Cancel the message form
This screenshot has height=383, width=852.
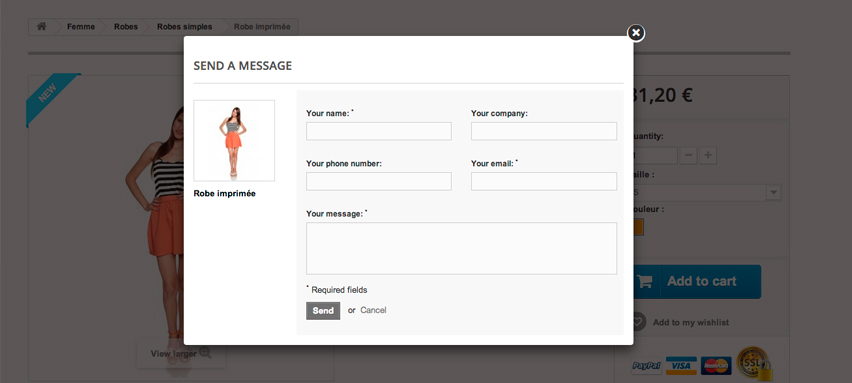[x=373, y=310]
